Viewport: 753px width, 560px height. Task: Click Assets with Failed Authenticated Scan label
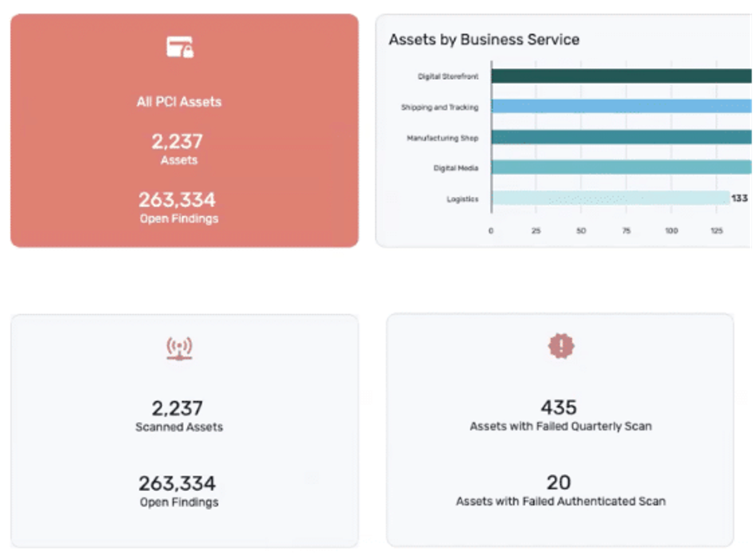[x=561, y=502]
